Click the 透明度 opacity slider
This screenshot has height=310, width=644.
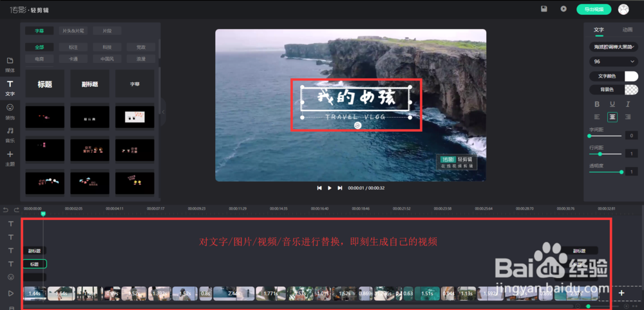605,172
